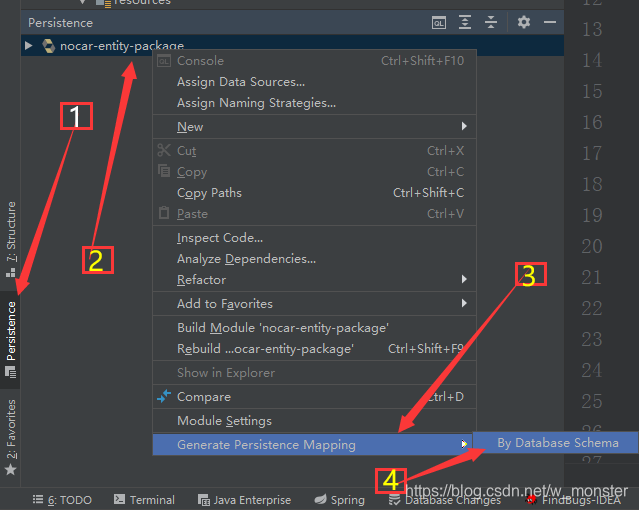Screen dimensions: 639x510
Task: Open the Structure tool window tab
Action: point(11,240)
